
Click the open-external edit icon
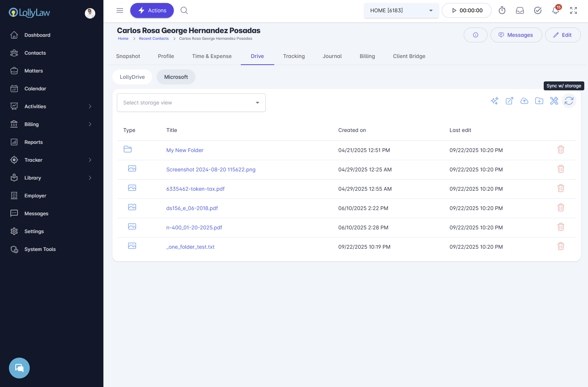[x=509, y=101]
